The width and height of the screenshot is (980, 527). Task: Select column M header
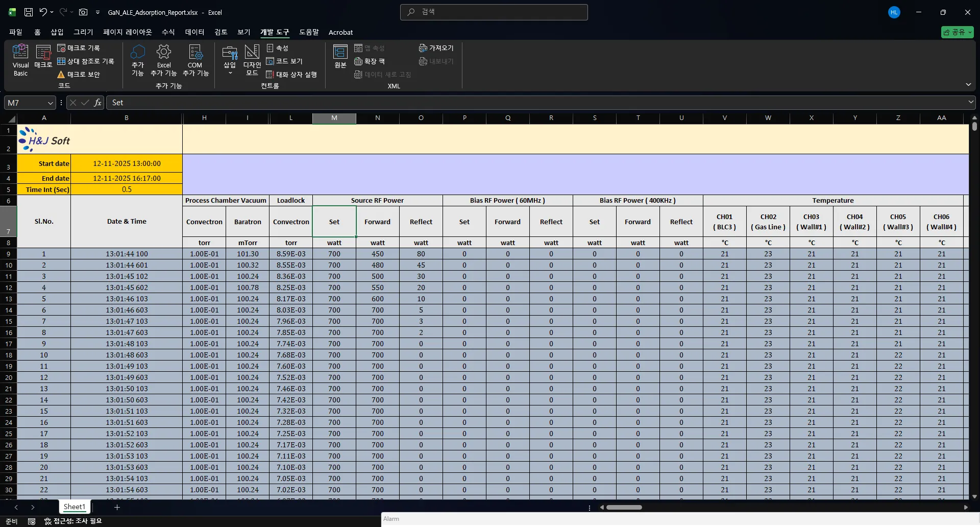pos(334,118)
